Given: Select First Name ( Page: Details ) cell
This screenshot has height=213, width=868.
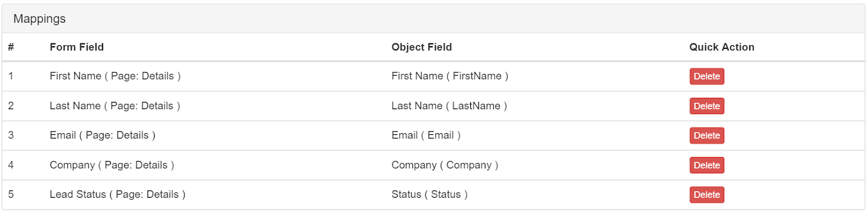Looking at the screenshot, I should tap(115, 76).
